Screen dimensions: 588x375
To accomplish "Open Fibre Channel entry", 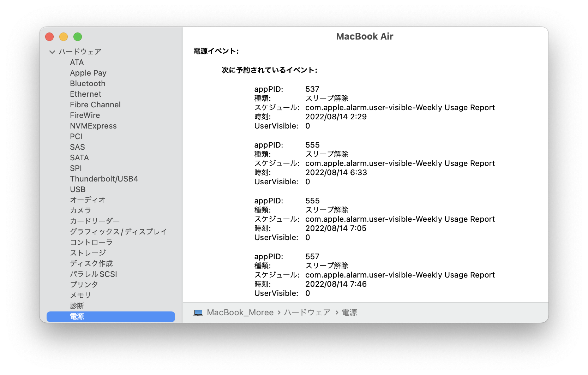I will [x=95, y=105].
